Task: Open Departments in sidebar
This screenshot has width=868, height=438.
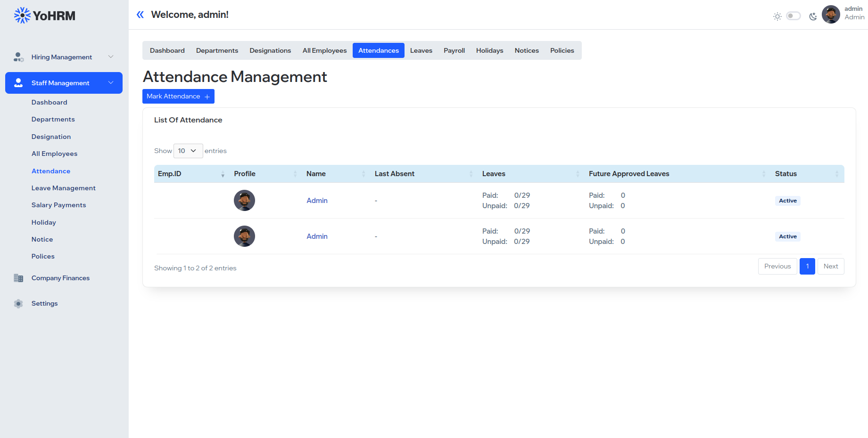Action: (x=53, y=119)
